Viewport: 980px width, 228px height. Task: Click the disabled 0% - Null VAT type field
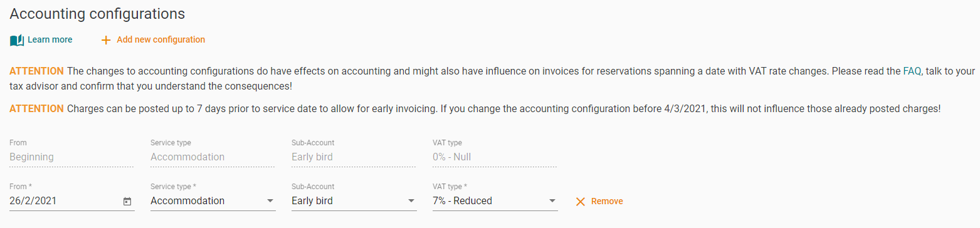(x=495, y=157)
